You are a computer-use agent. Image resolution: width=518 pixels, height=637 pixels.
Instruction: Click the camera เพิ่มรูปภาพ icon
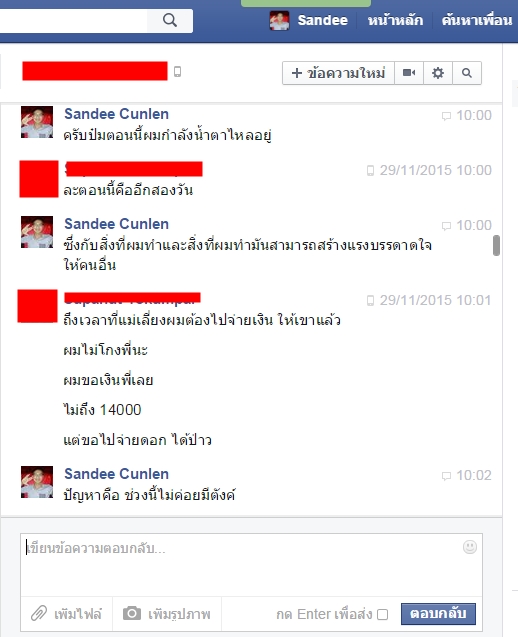point(132,613)
